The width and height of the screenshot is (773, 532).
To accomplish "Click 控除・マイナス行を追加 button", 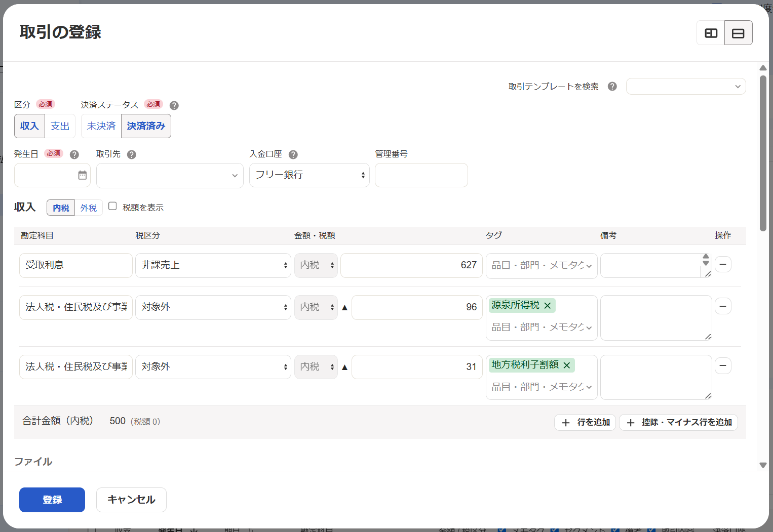I will point(678,422).
